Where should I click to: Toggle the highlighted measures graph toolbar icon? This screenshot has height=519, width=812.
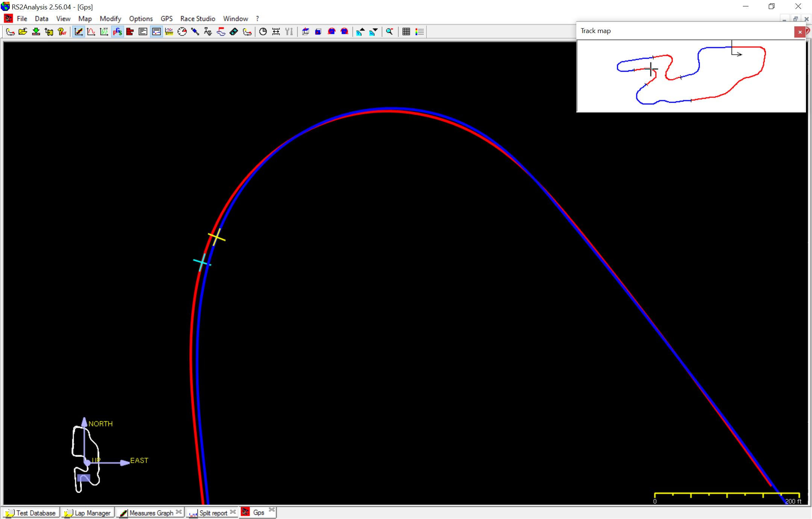[x=78, y=32]
